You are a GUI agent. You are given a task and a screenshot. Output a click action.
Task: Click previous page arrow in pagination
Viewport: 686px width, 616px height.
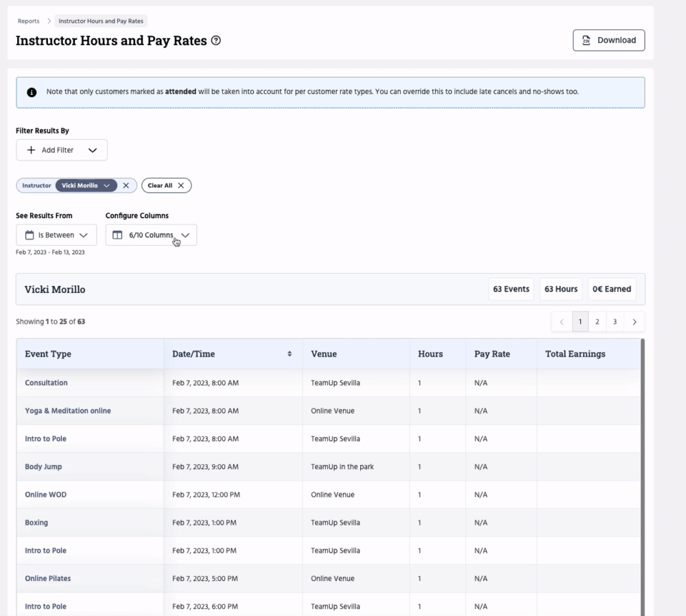pyautogui.click(x=561, y=322)
